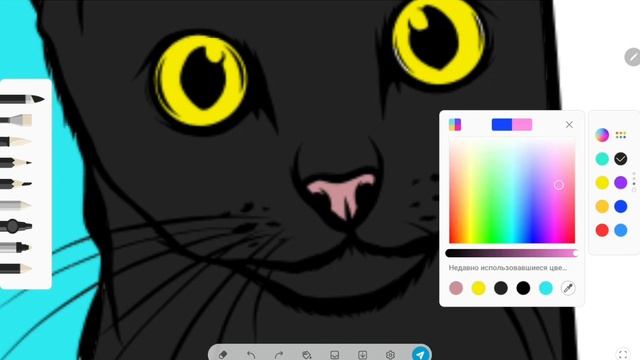This screenshot has width=640, height=360.
Task: Pick recent cyan color swatch
Action: click(546, 288)
